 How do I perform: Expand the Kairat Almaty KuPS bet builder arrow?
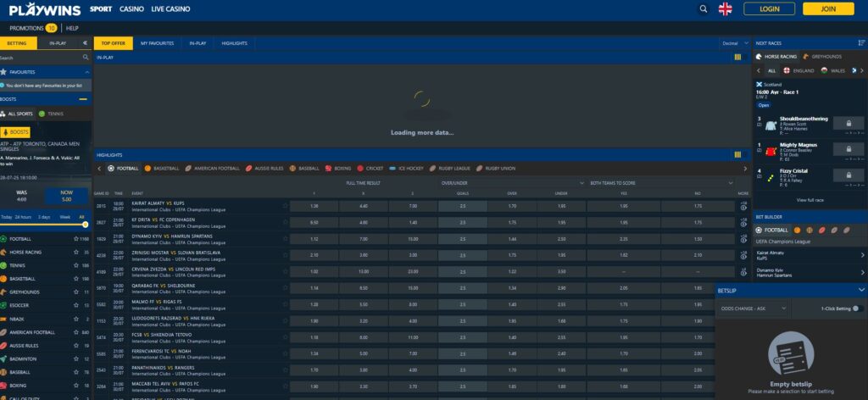(x=862, y=255)
